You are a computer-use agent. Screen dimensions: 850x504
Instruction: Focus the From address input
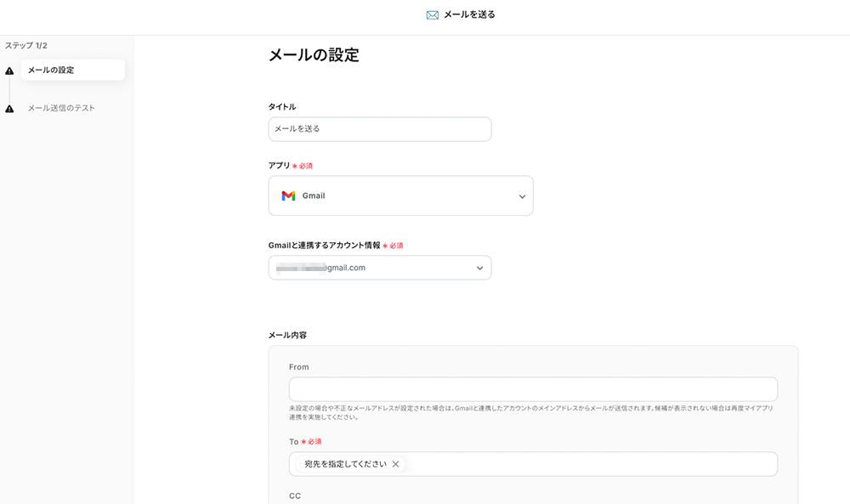(x=533, y=389)
